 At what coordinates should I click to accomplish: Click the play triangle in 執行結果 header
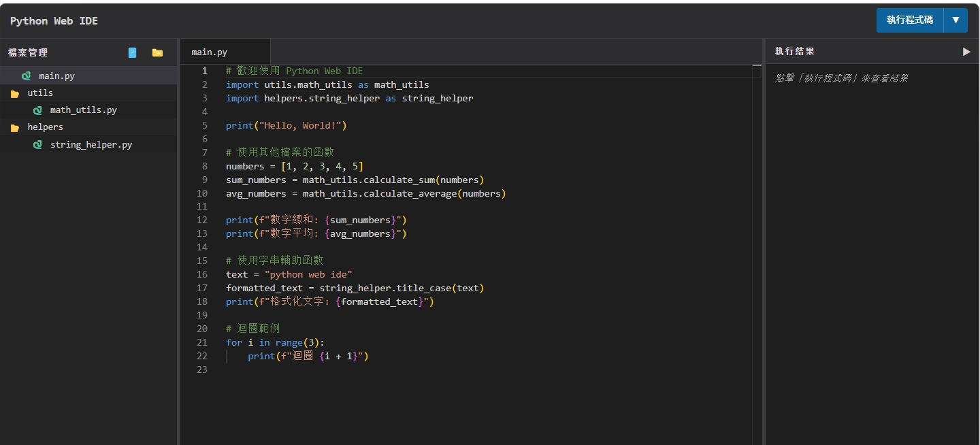[966, 52]
